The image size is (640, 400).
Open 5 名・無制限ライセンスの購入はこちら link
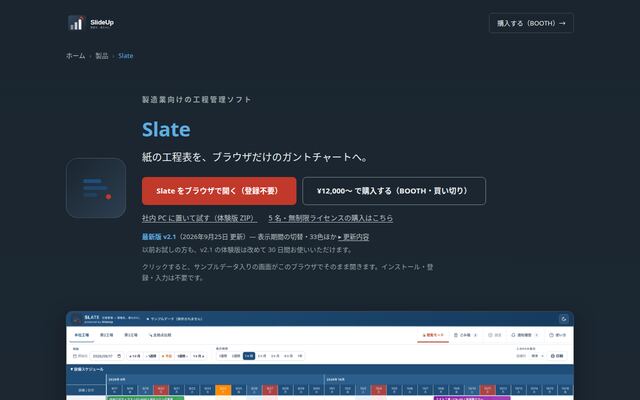331,218
